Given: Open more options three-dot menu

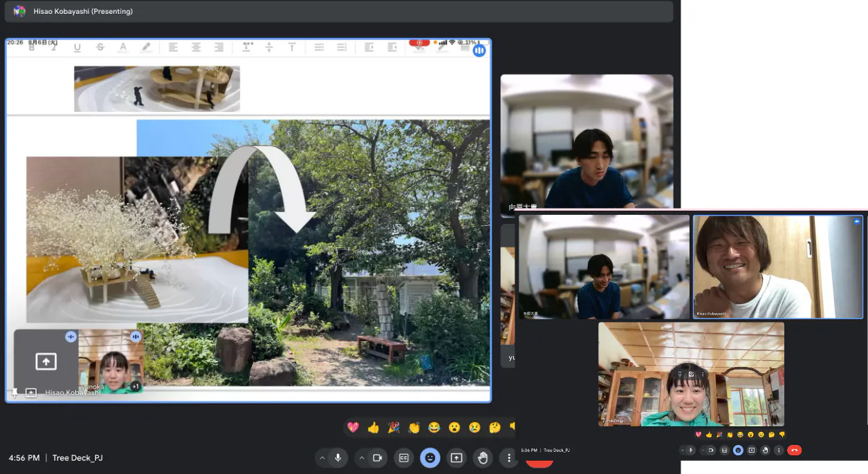Looking at the screenshot, I should (509, 457).
